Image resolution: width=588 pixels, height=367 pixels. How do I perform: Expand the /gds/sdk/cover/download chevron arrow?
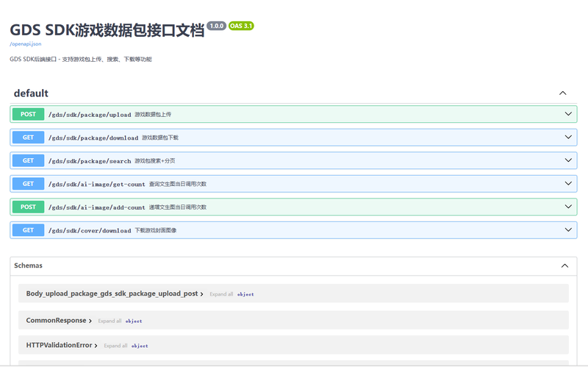tap(568, 230)
